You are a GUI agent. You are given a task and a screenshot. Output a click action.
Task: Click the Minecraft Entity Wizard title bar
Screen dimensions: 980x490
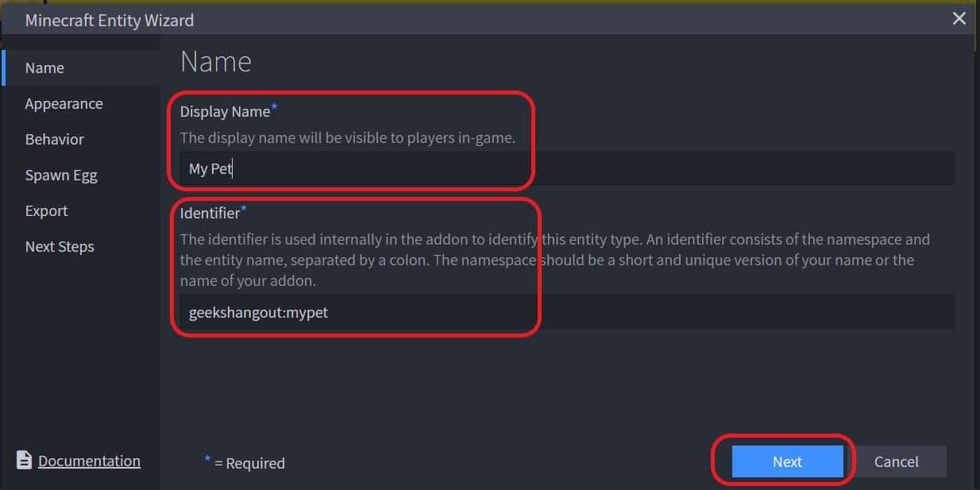[x=109, y=20]
